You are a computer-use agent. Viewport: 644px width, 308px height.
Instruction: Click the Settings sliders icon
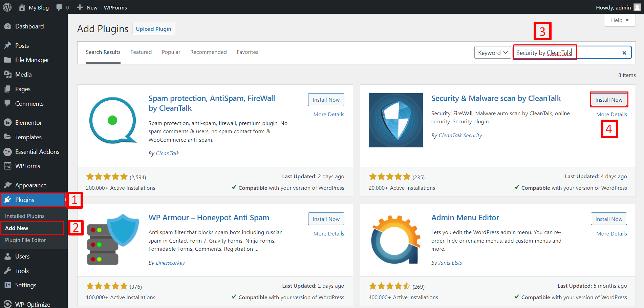7,285
